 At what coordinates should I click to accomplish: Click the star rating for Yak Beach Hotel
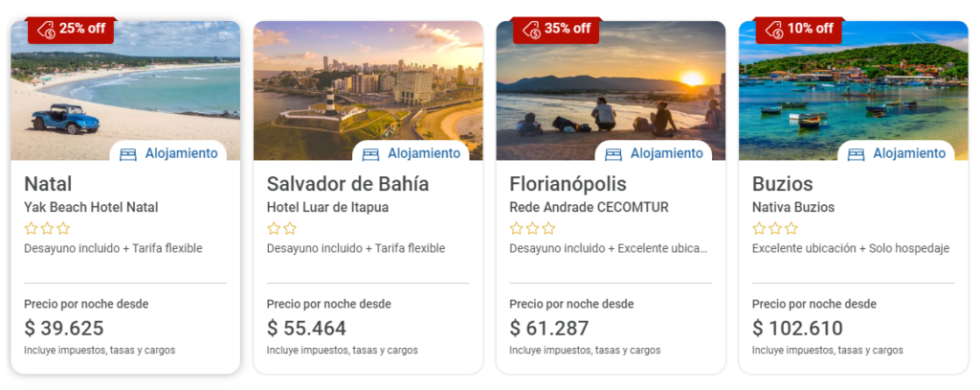[x=47, y=228]
